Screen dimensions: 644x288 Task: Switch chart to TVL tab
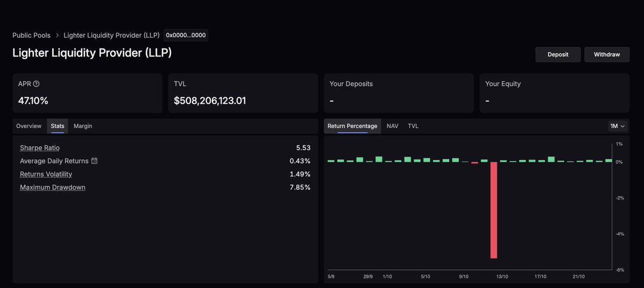click(x=413, y=126)
